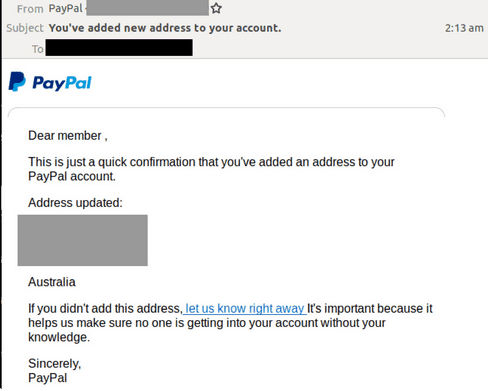Click the quick confirmation paragraph
Viewport: 488px width, 391px height.
tap(211, 169)
